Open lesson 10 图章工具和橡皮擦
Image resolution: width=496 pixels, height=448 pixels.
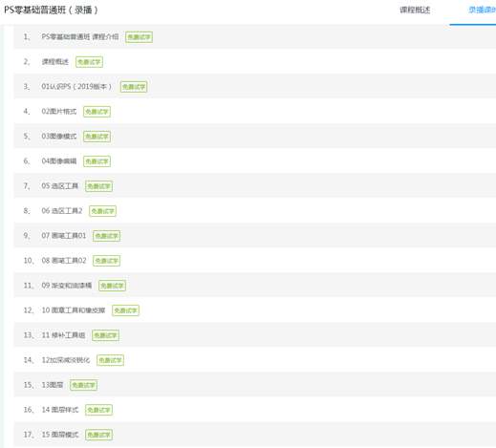tap(74, 310)
